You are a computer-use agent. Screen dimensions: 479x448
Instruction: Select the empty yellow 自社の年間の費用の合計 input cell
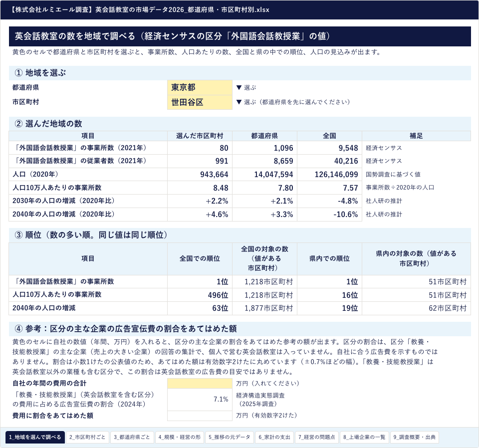[x=200, y=383]
